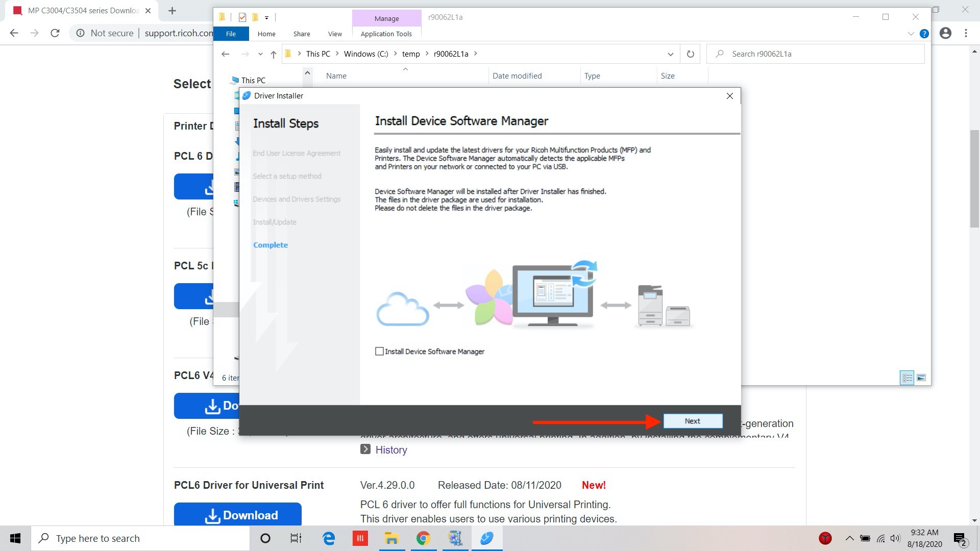
Task: Check Install Device Software Manager box
Action: point(379,351)
